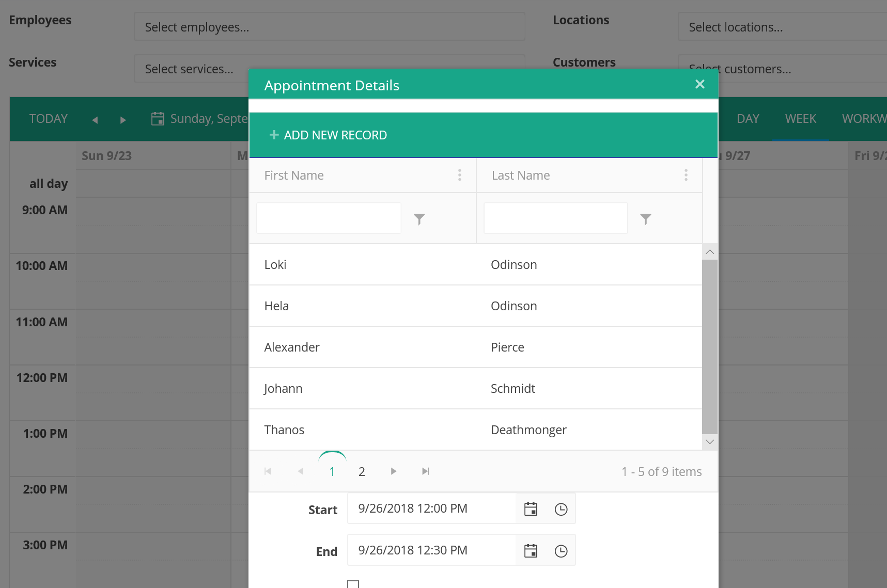The width and height of the screenshot is (887, 588).
Task: Apply the Last Name column filter funnel
Action: [x=645, y=218]
